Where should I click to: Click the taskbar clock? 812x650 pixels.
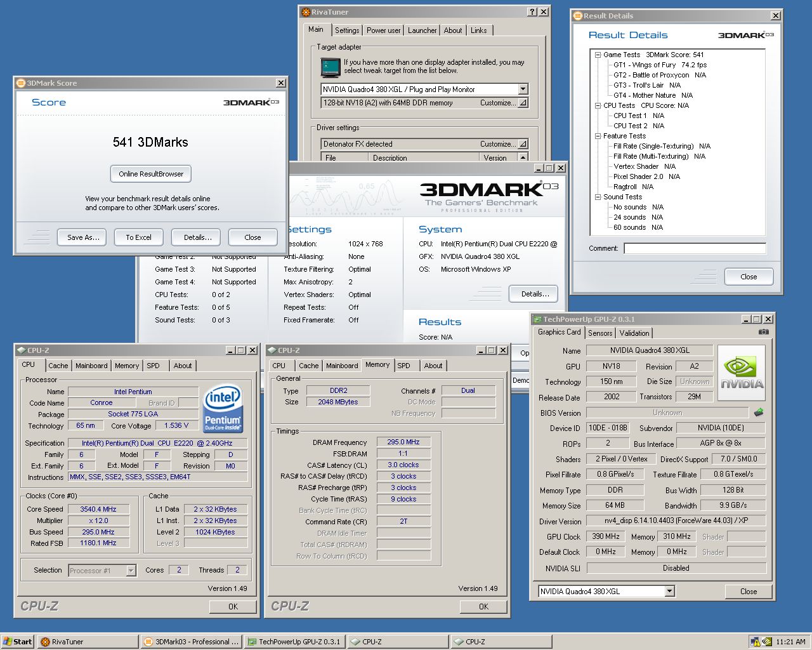click(790, 642)
